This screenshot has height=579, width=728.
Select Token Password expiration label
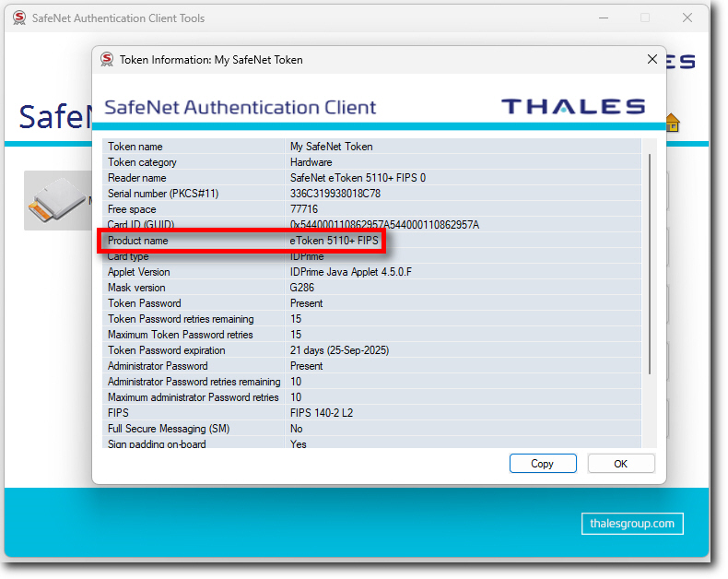(166, 350)
